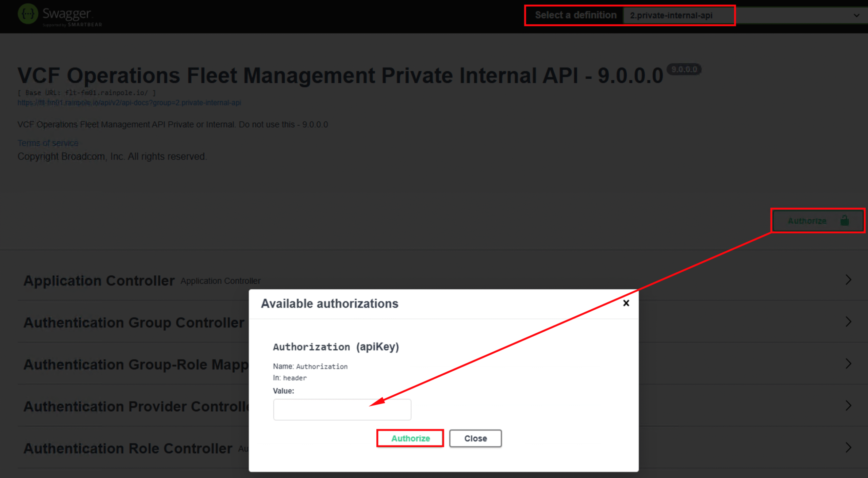
Task: Click the definition dropdown arrow
Action: click(856, 16)
